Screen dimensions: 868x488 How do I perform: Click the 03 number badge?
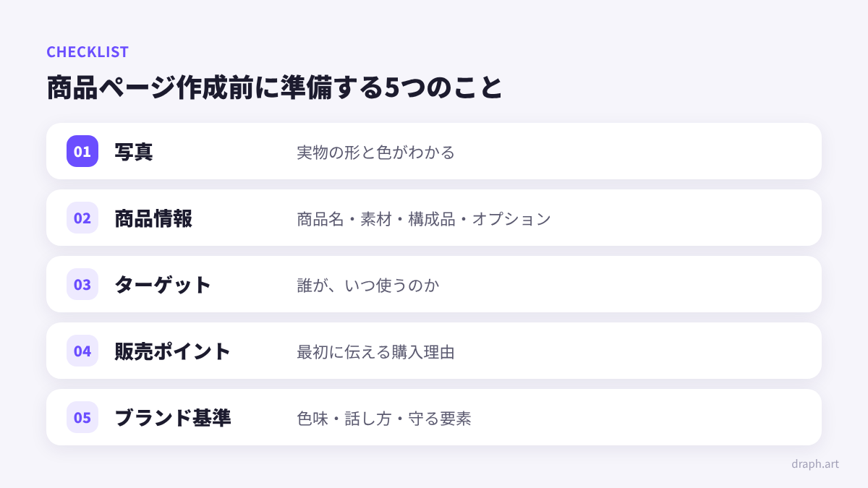82,284
